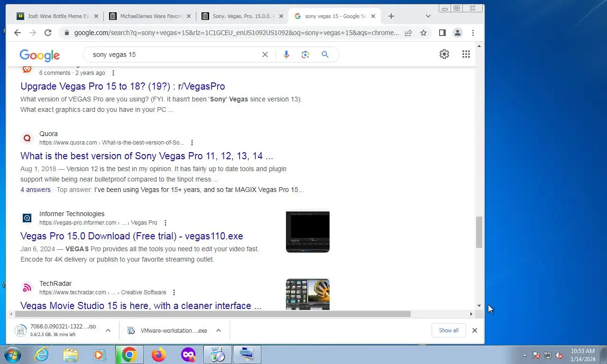
Task: Click the page vertical scrollbar thumb
Action: pos(479,232)
